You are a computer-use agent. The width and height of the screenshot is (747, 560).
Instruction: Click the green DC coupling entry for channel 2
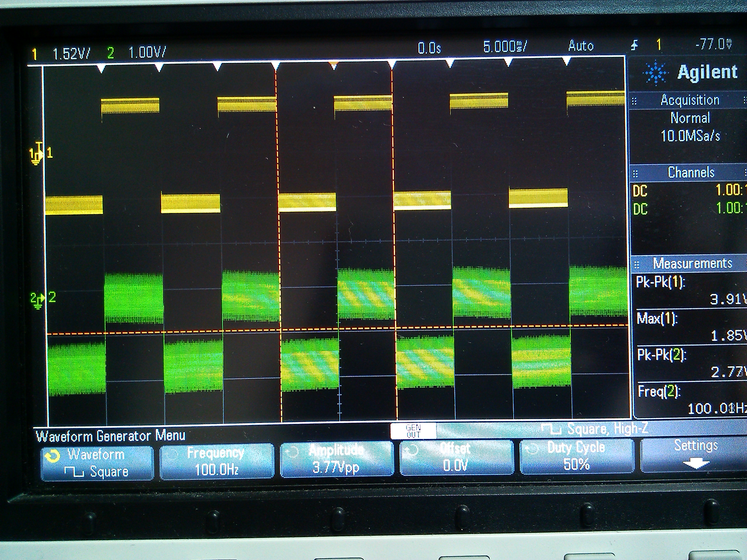(x=640, y=209)
